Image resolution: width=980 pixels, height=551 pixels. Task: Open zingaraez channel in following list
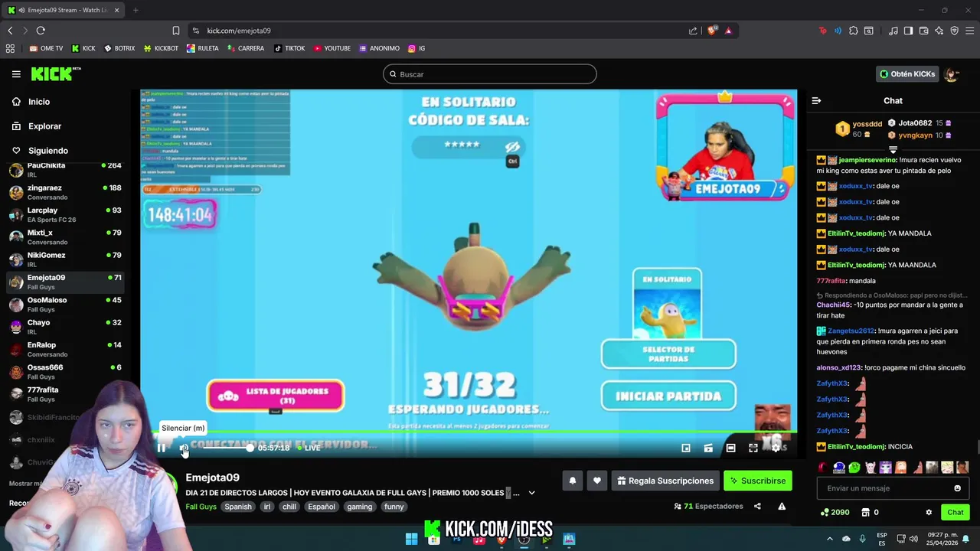click(65, 192)
